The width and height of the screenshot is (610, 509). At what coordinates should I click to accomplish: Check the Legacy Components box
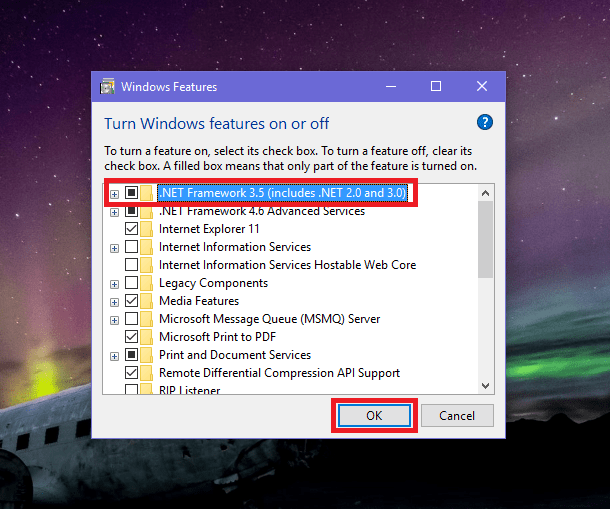click(131, 283)
